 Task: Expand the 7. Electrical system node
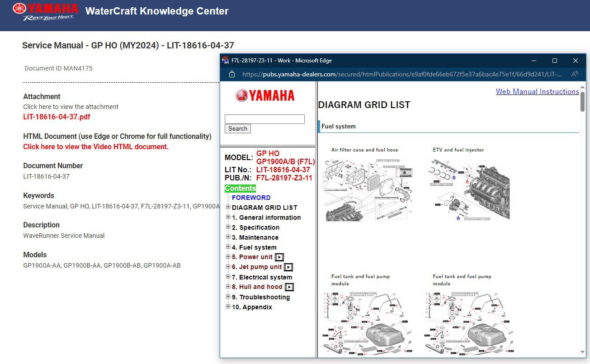click(228, 277)
